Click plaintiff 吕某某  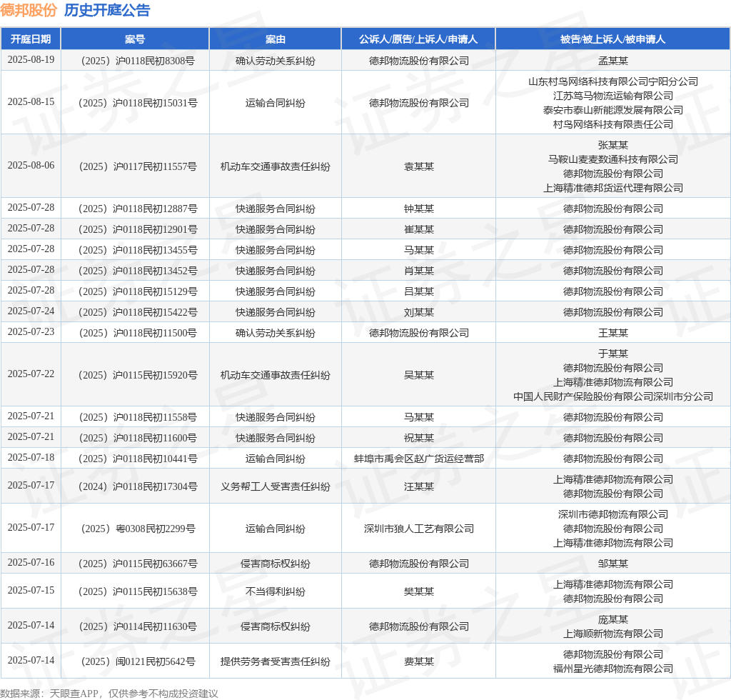pyautogui.click(x=418, y=291)
